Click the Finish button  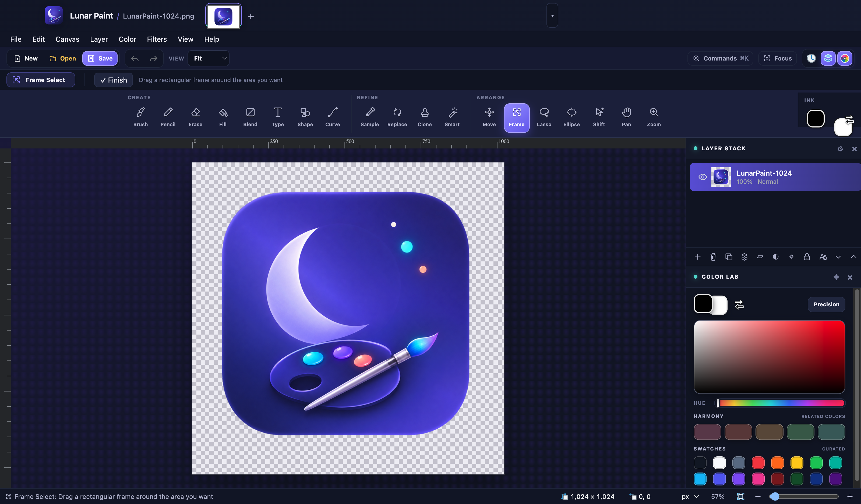pyautogui.click(x=114, y=80)
